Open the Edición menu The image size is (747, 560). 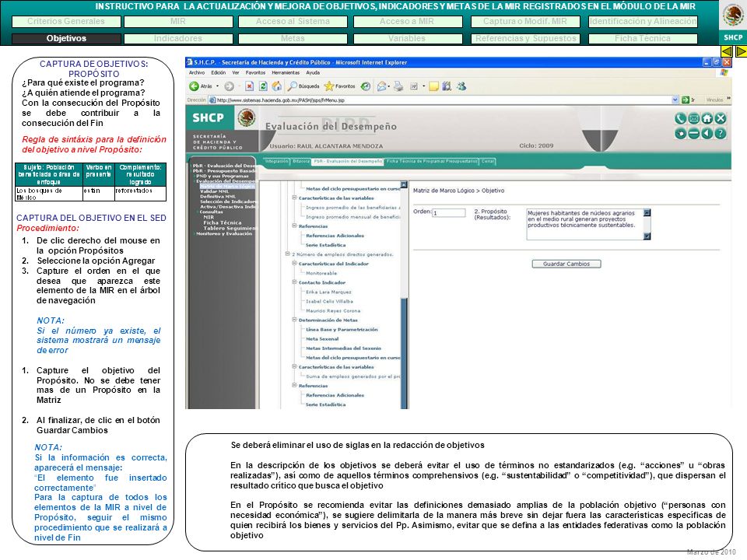(218, 73)
